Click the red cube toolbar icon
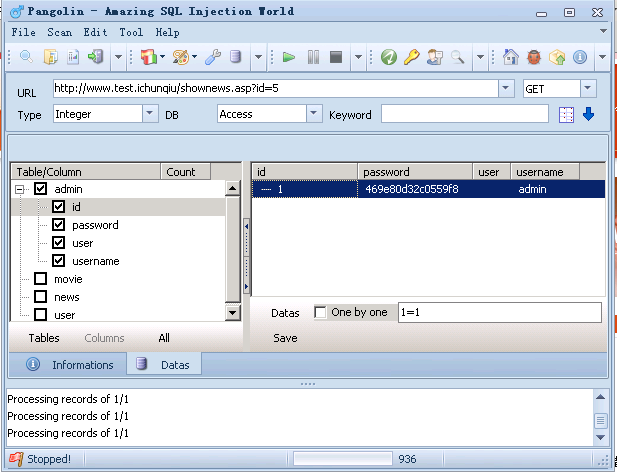This screenshot has width=617, height=472. point(148,57)
